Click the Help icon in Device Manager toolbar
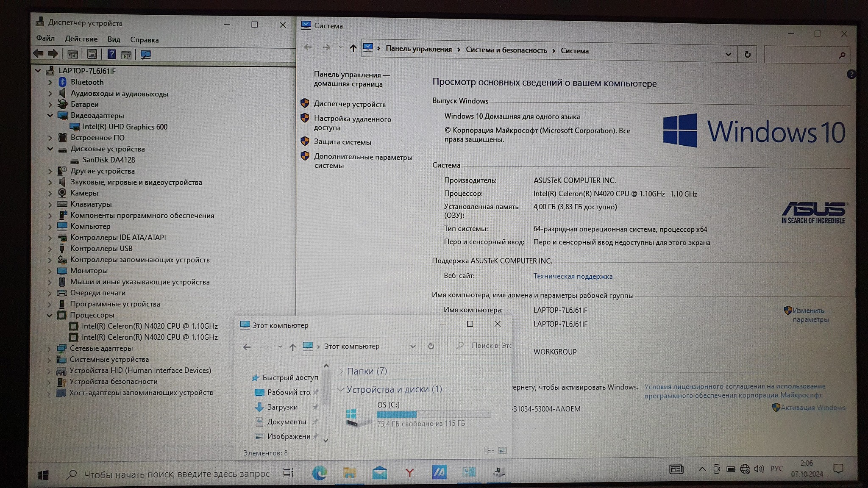868x488 pixels. (x=111, y=54)
